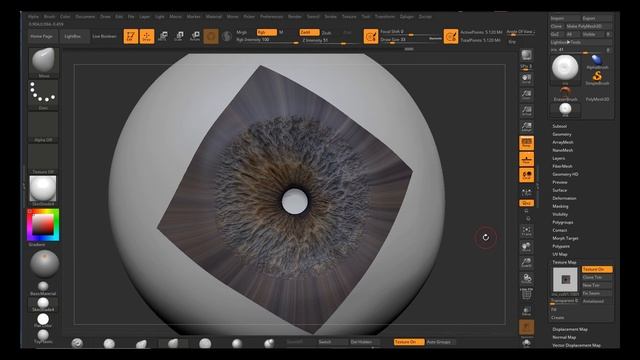640x360 pixels.
Task: Click the Scroll canvas icon on right shelf
Action: pyautogui.click(x=527, y=79)
